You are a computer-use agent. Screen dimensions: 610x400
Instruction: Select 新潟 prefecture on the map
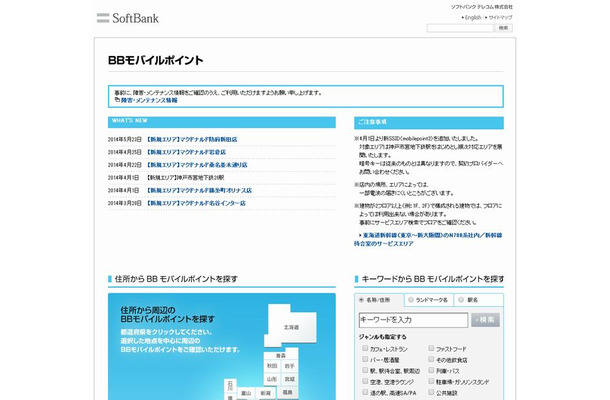265,393
